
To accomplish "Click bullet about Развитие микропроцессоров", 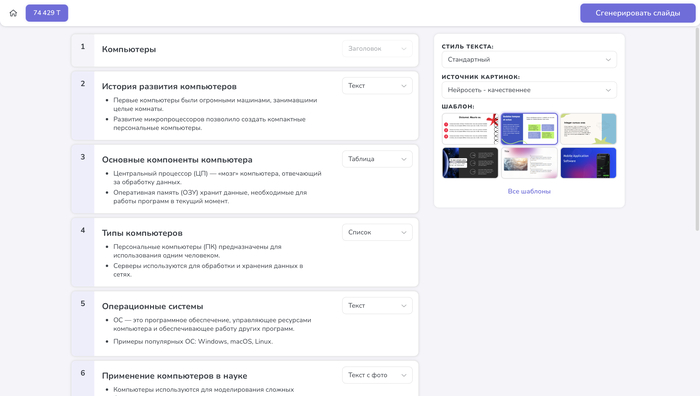I will pyautogui.click(x=209, y=123).
